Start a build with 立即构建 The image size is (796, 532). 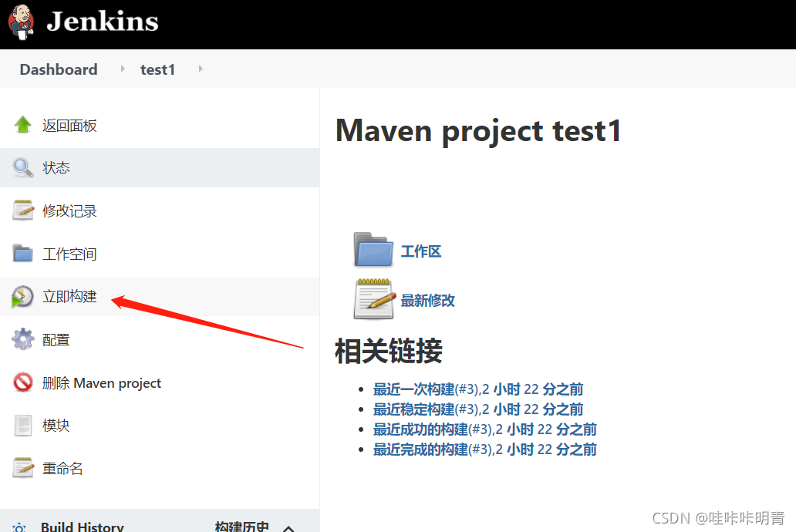69,297
